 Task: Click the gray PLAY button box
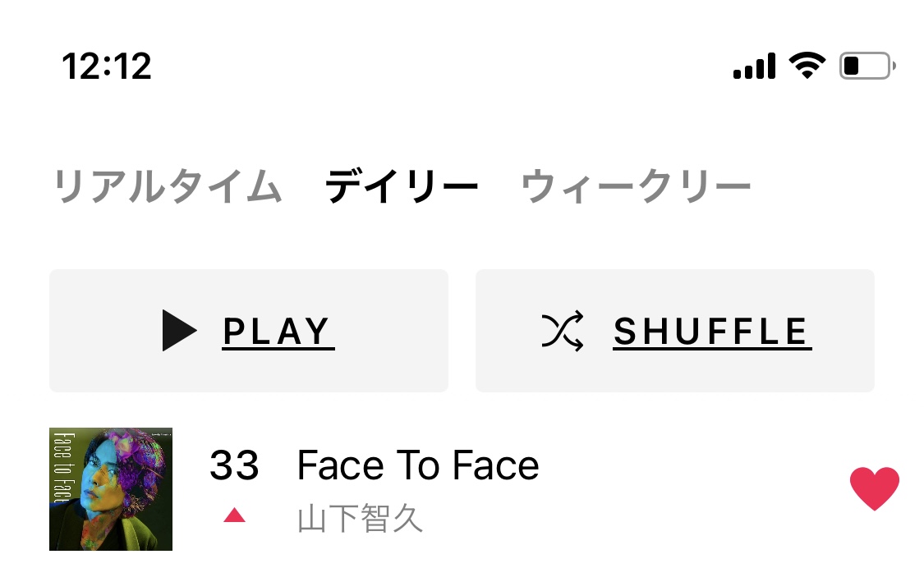pos(249,331)
